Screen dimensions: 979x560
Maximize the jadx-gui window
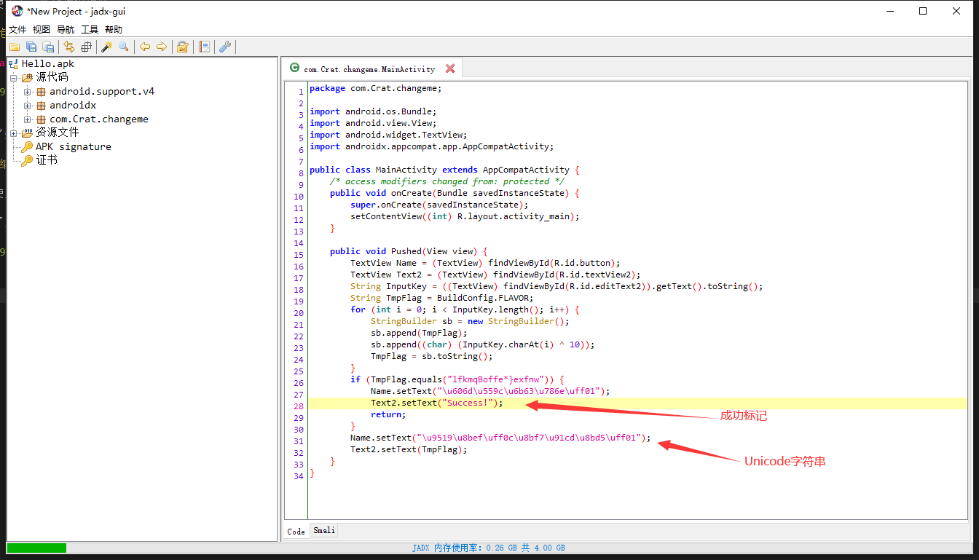(923, 11)
